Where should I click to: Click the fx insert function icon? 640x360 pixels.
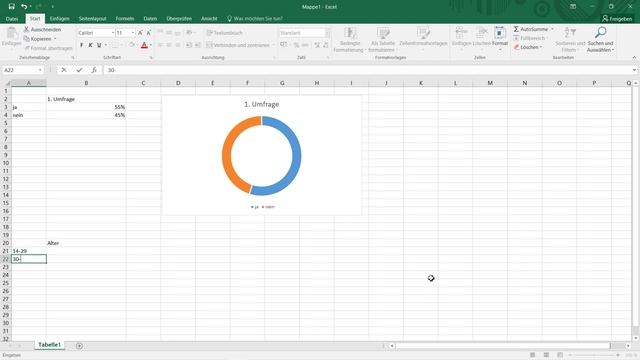point(94,70)
